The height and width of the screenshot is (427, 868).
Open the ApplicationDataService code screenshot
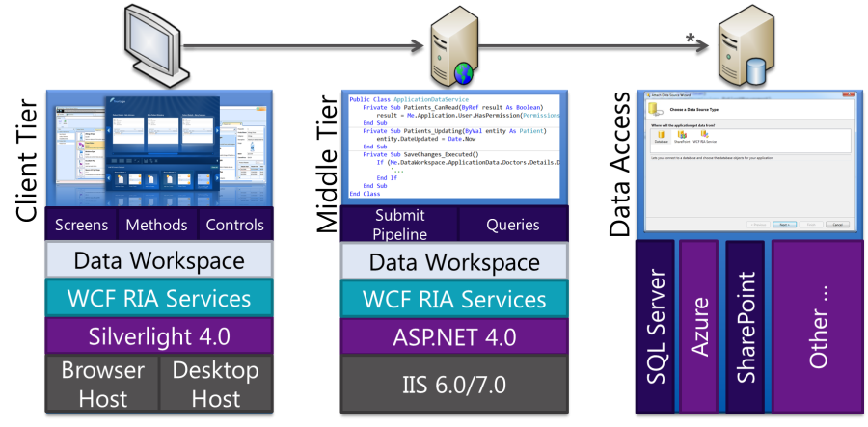454,145
